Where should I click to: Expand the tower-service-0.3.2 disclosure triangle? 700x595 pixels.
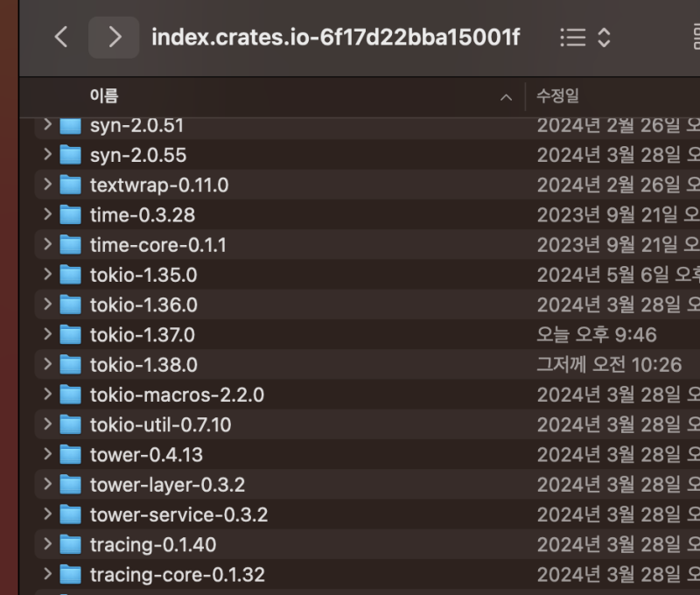[x=47, y=514]
